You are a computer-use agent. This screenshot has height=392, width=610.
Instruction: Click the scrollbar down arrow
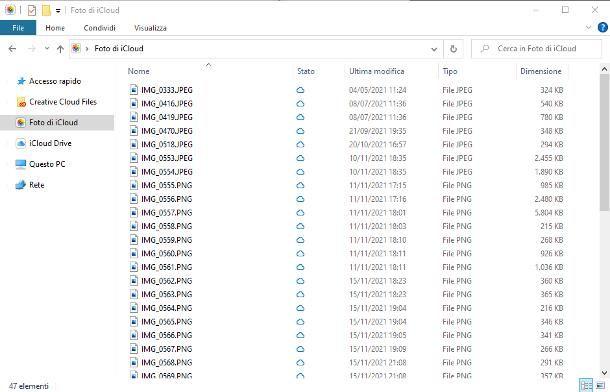coord(604,372)
